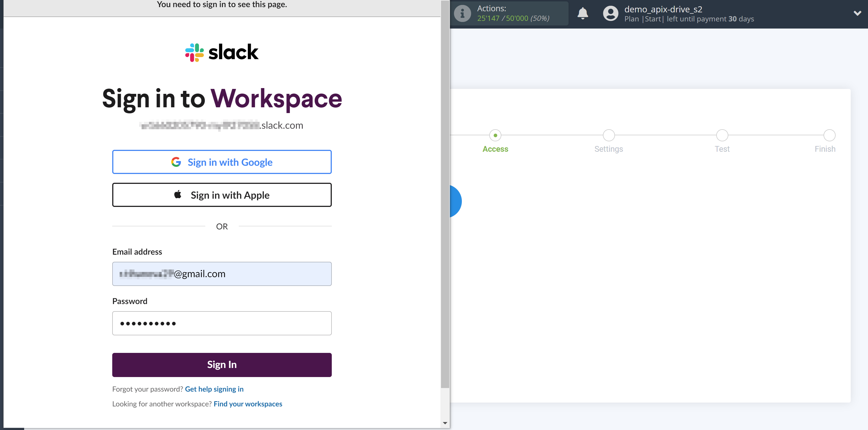Select the email address input field
Image resolution: width=868 pixels, height=430 pixels.
click(x=222, y=273)
